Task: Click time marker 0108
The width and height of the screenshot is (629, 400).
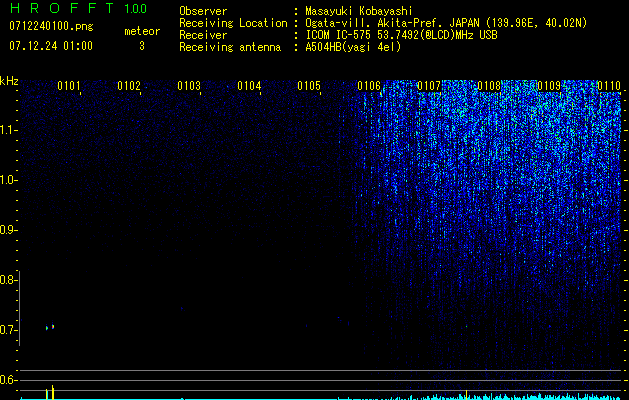Action: click(489, 86)
